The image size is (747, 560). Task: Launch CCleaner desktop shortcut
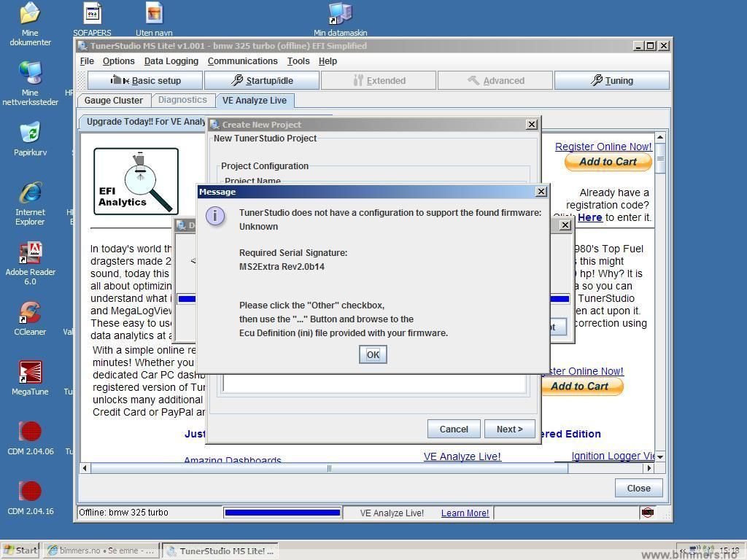30,318
